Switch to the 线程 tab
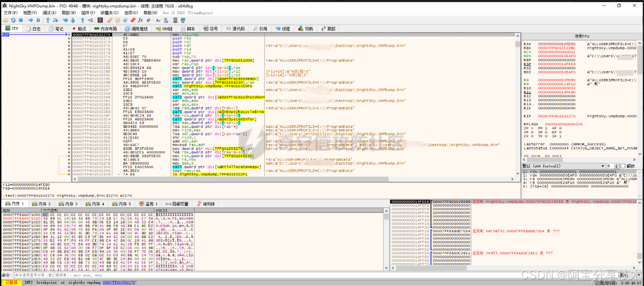 click(x=282, y=29)
